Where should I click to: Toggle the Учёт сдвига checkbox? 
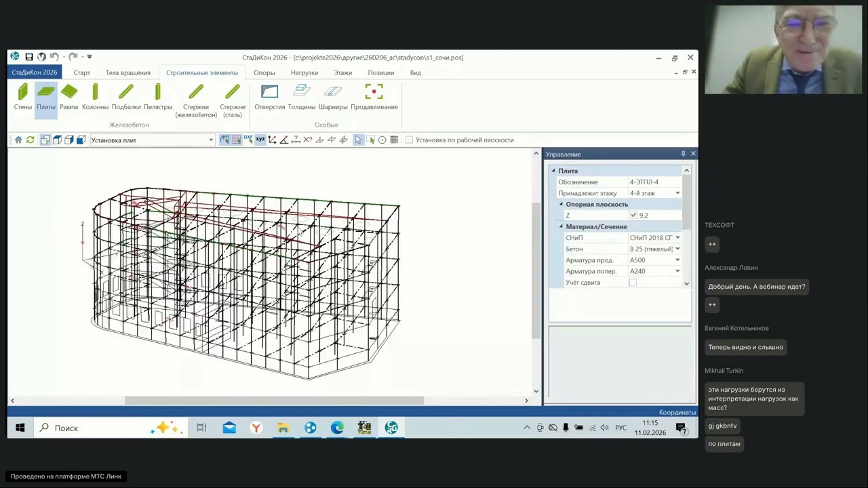coord(633,283)
